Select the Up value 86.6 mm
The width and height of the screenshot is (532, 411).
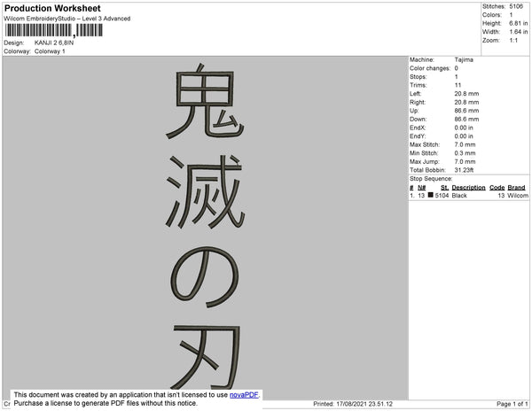(x=466, y=111)
